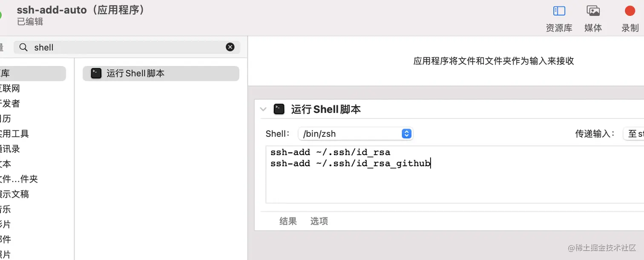The width and height of the screenshot is (644, 260).
Task: Click into the shell search input field
Action: pyautogui.click(x=127, y=47)
